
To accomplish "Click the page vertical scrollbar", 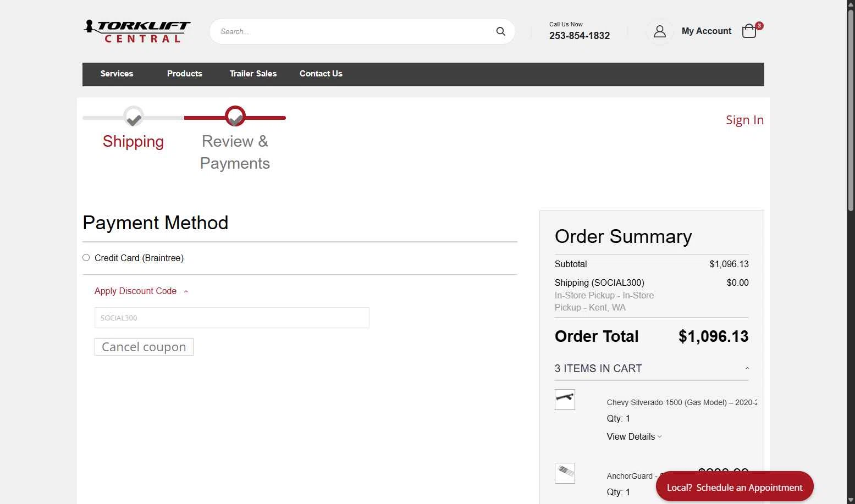I will point(851,110).
